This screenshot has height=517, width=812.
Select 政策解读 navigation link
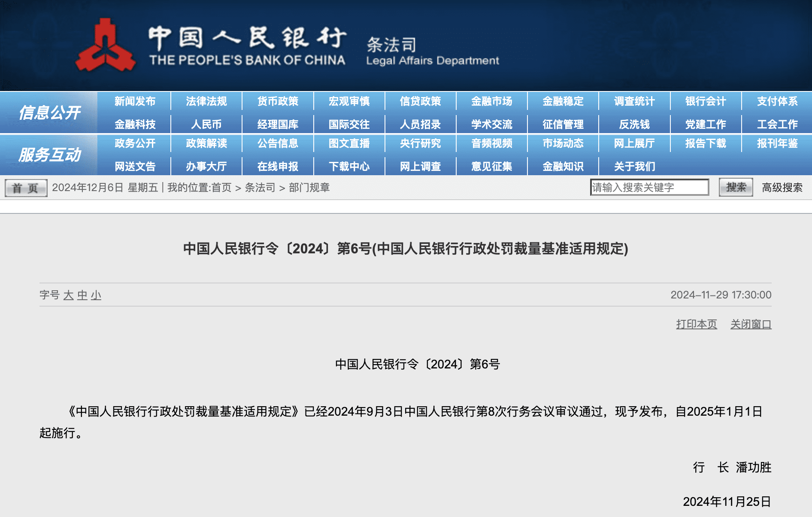point(206,143)
